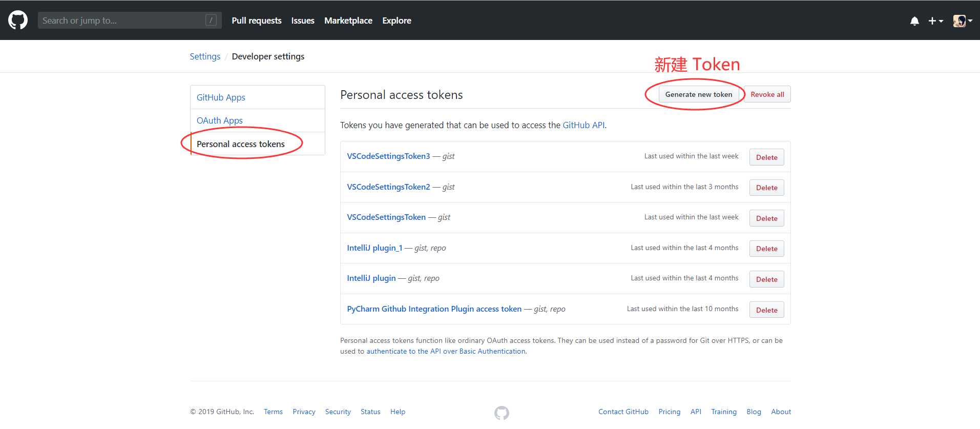Screen dimensions: 980x429
Task: Open the user avatar menu
Action: (963, 21)
